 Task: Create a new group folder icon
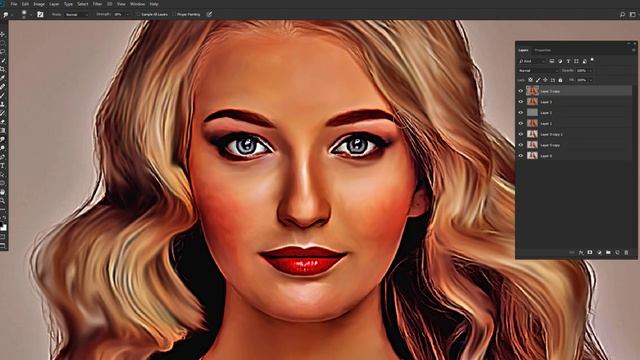(608, 253)
